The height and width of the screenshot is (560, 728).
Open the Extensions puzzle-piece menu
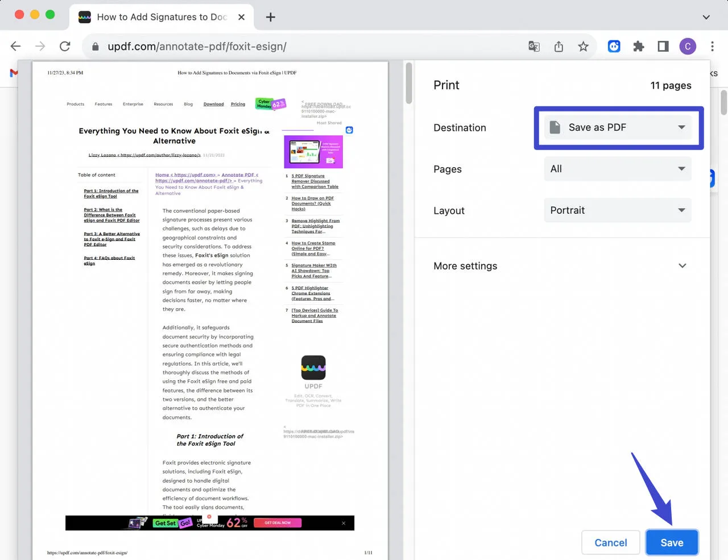tap(638, 46)
